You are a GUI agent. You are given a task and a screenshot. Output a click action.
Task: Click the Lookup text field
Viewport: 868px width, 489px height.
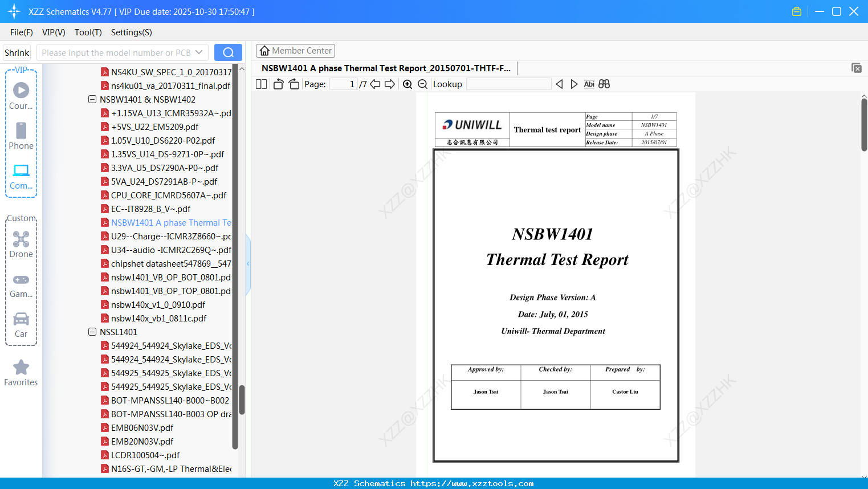pos(508,84)
